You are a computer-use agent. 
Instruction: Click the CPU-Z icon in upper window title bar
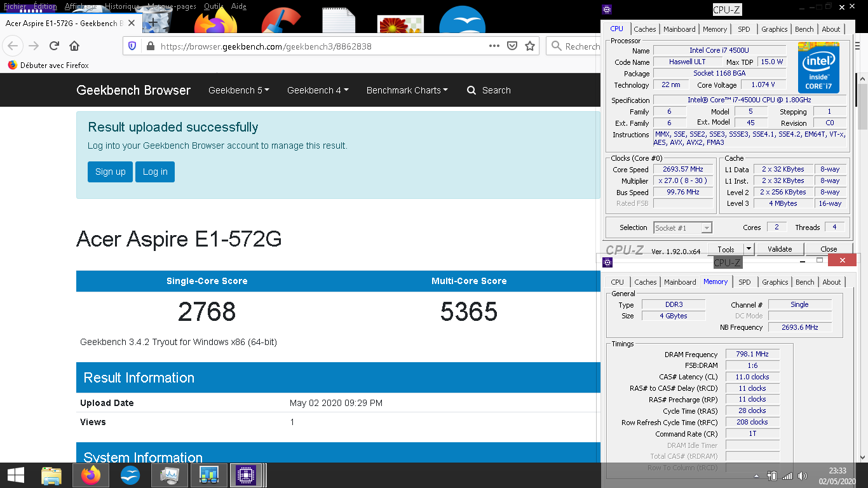[x=607, y=9]
